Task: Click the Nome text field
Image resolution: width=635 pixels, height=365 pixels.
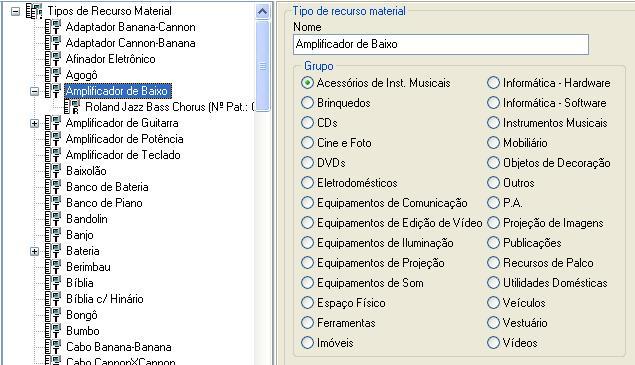Action: coord(441,44)
